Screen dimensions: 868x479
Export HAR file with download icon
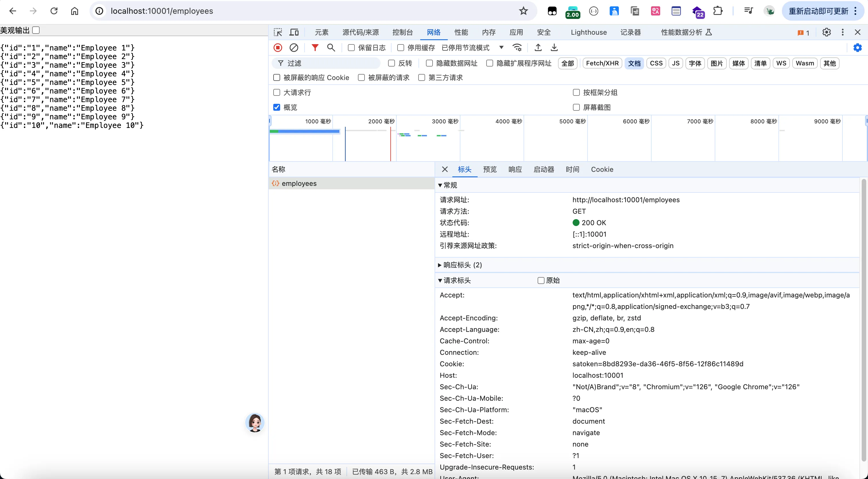pyautogui.click(x=554, y=47)
